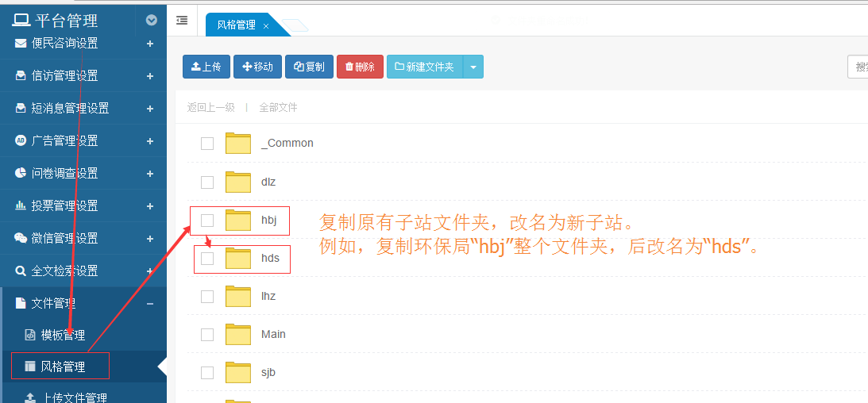This screenshot has height=403, width=868.
Task: Open 模板管理 in the sidebar
Action: 63,335
